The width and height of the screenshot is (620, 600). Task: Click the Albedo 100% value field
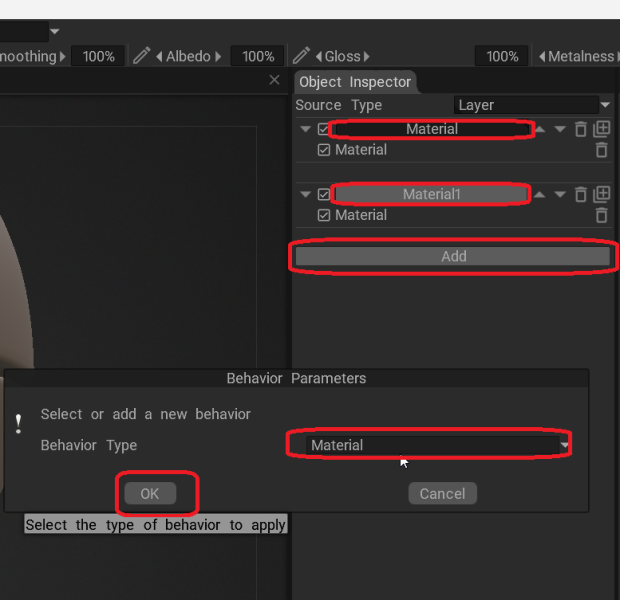point(257,56)
